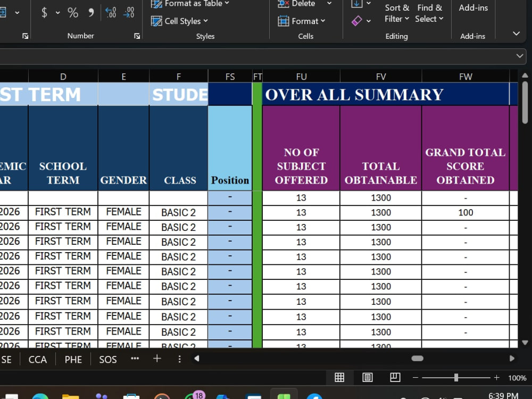Click the sheet tab bar options dots
532x399 pixels.
coord(179,359)
